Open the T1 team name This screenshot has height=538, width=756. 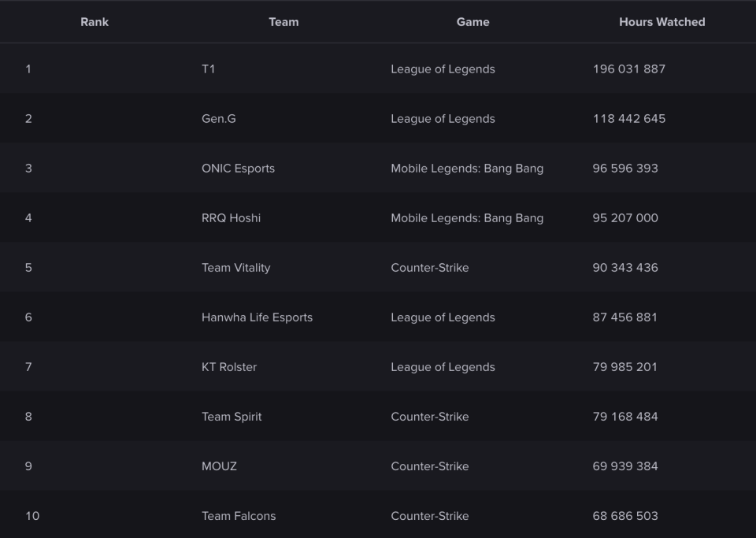(x=208, y=69)
